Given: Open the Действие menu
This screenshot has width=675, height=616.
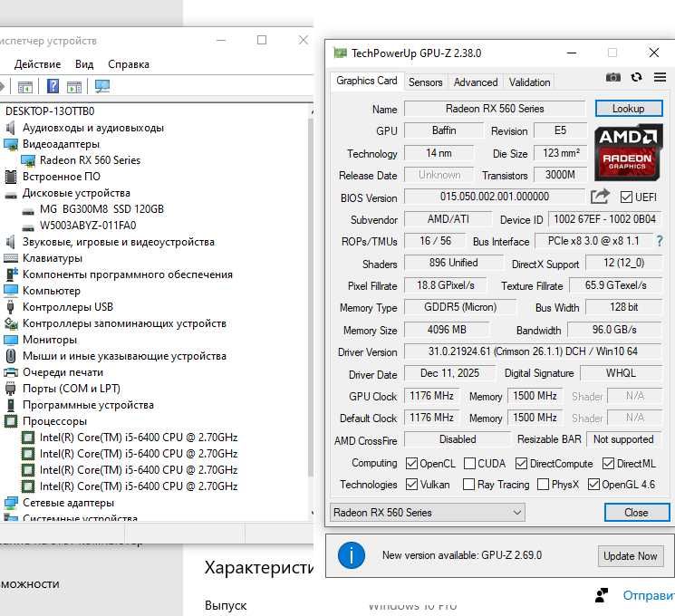Looking at the screenshot, I should tap(37, 64).
